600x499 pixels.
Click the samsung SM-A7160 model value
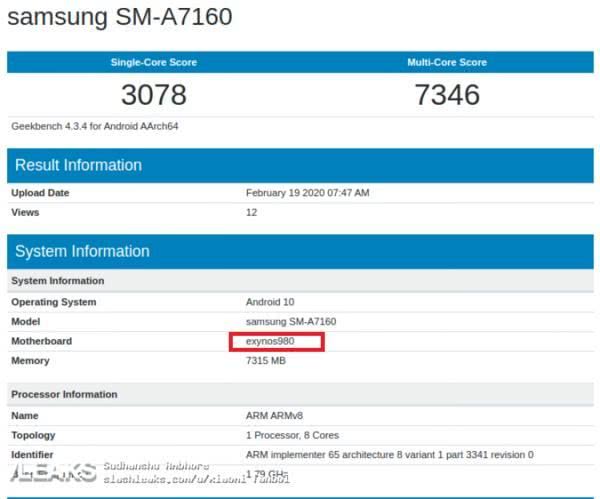(x=291, y=321)
